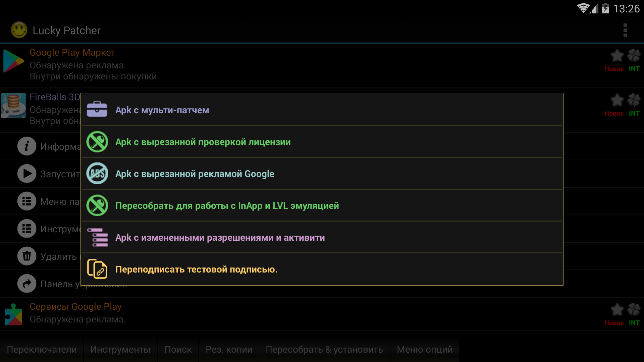Tap the crossed ADS icon
644x362 pixels.
[x=97, y=173]
